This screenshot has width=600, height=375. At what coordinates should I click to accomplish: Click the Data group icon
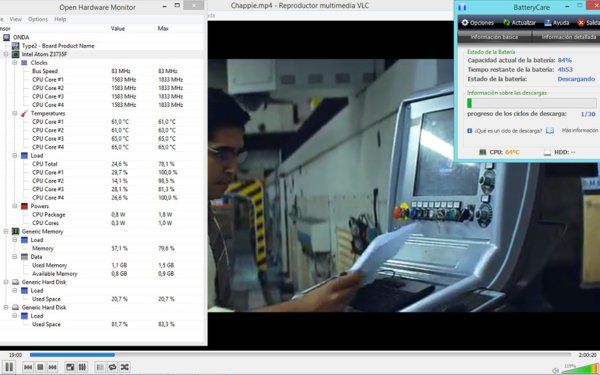point(24,257)
